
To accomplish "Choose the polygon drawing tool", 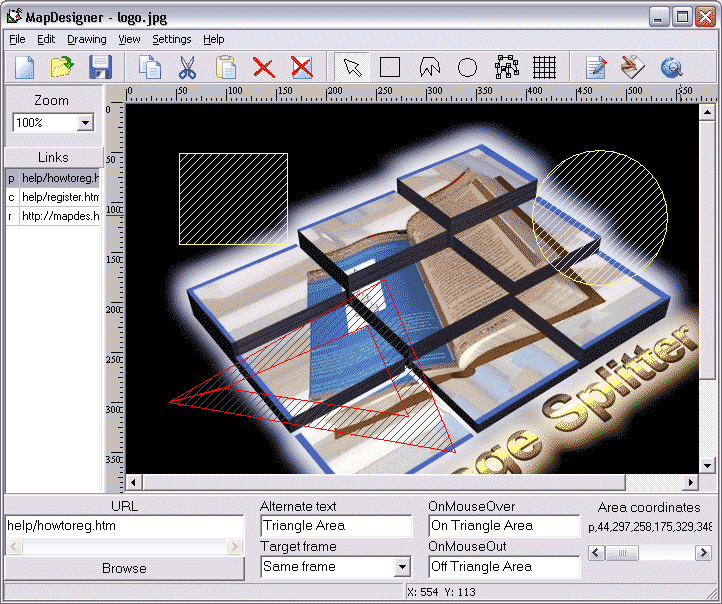I will pyautogui.click(x=430, y=67).
